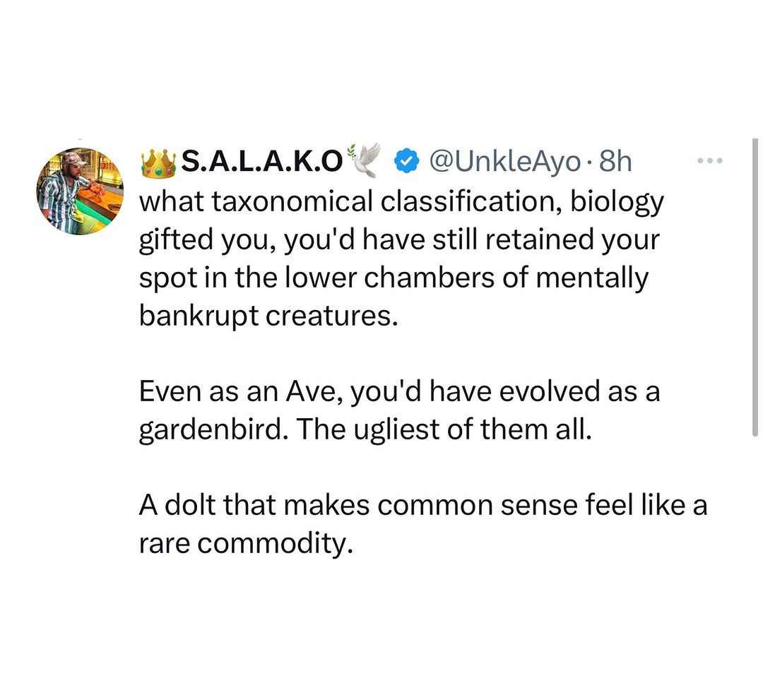Click the text "rare commodity."
The width and height of the screenshot is (763, 700).
(x=245, y=545)
